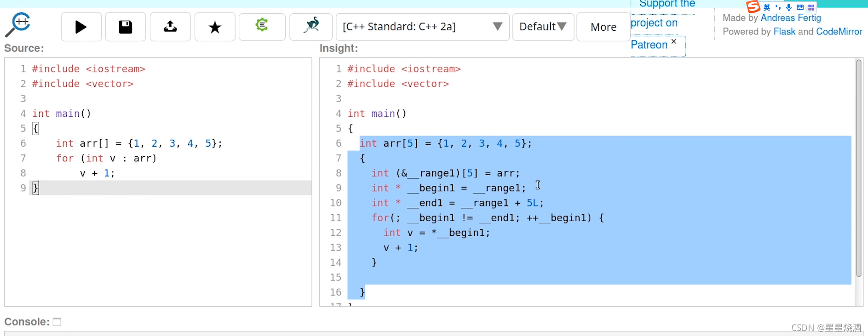Click the toolbox grid icon in input method bar

pos(811,7)
